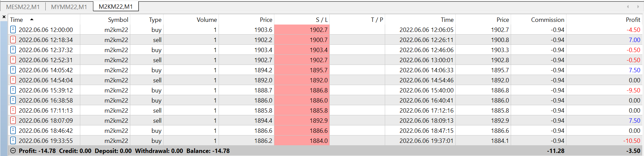Sort by the Profit column header
The image size is (644, 156).
click(x=633, y=20)
